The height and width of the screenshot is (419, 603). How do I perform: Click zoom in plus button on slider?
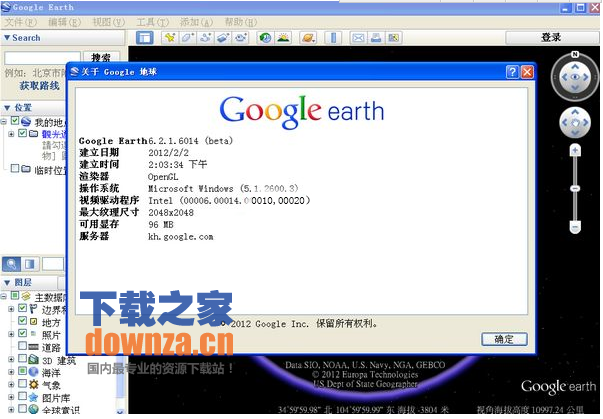[575, 150]
